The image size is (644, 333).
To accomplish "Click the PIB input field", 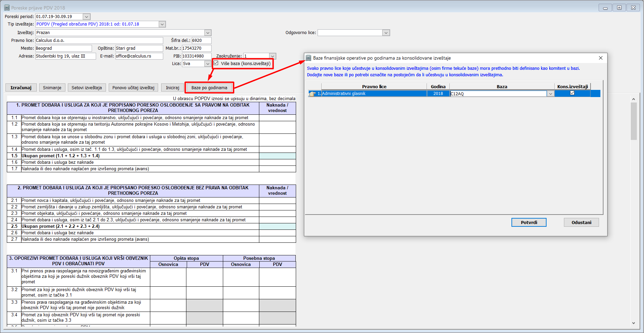I will click(x=196, y=56).
